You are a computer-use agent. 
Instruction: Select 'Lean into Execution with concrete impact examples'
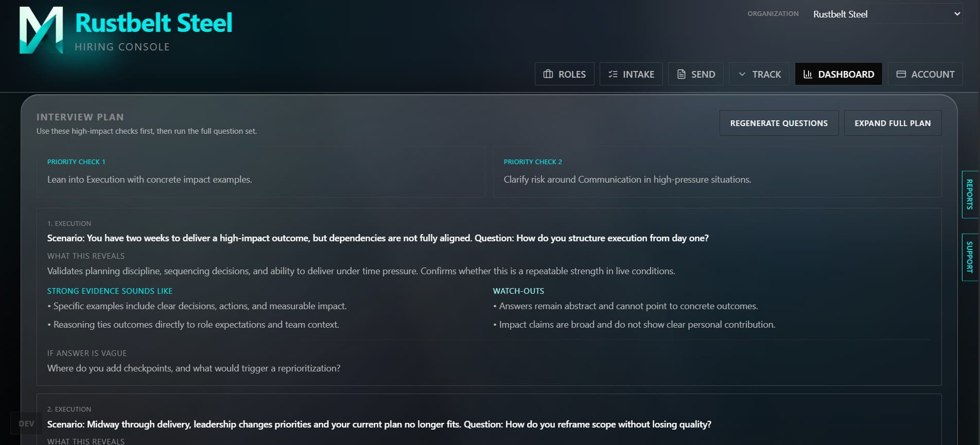(150, 180)
